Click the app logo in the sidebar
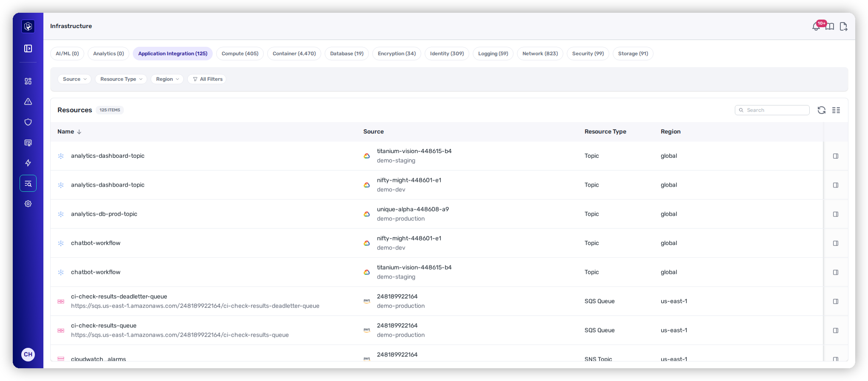This screenshot has height=381, width=868. pyautogui.click(x=28, y=26)
